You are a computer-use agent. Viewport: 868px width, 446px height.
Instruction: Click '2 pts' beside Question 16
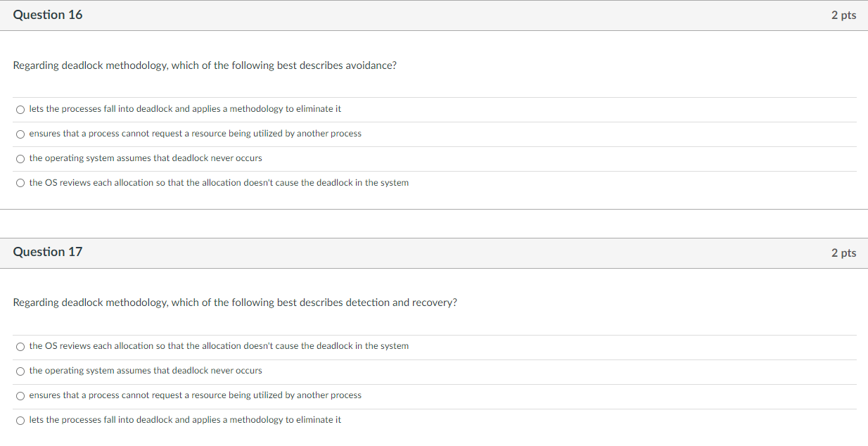(844, 15)
